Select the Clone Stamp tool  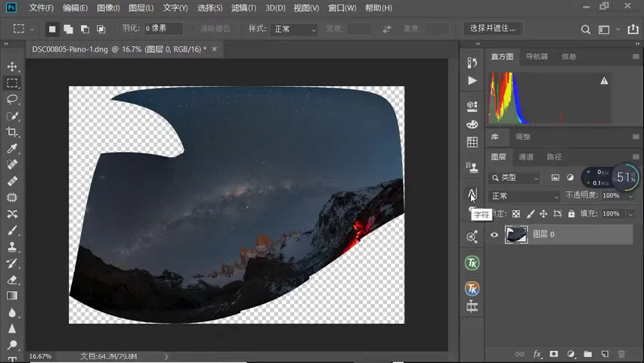pos(12,247)
